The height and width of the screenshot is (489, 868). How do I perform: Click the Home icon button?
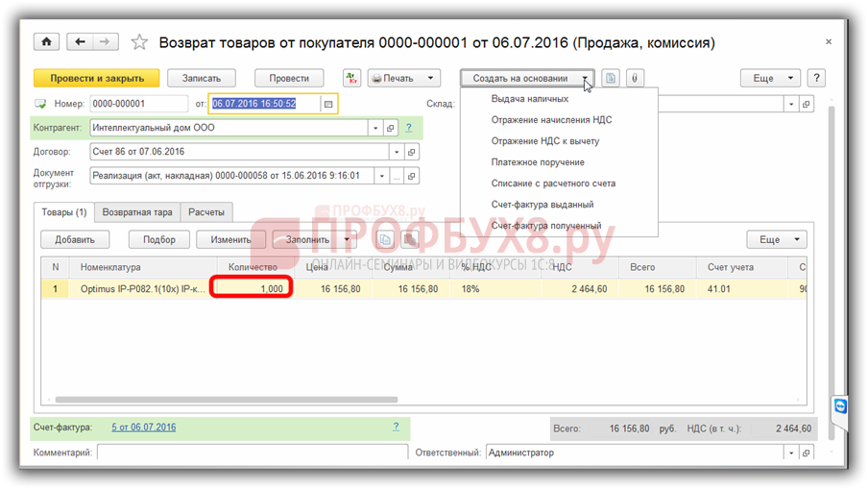click(x=46, y=42)
